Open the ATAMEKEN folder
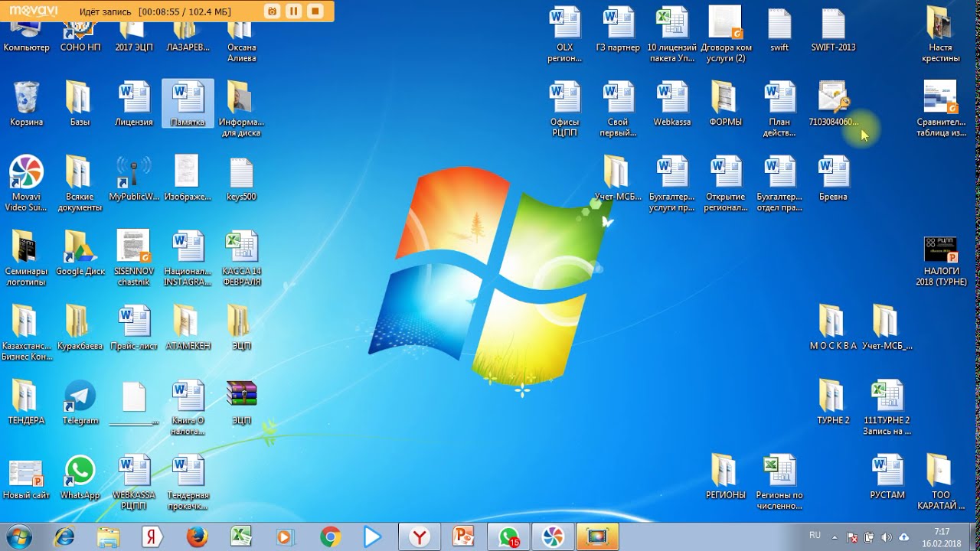Image resolution: width=980 pixels, height=551 pixels. [188, 328]
